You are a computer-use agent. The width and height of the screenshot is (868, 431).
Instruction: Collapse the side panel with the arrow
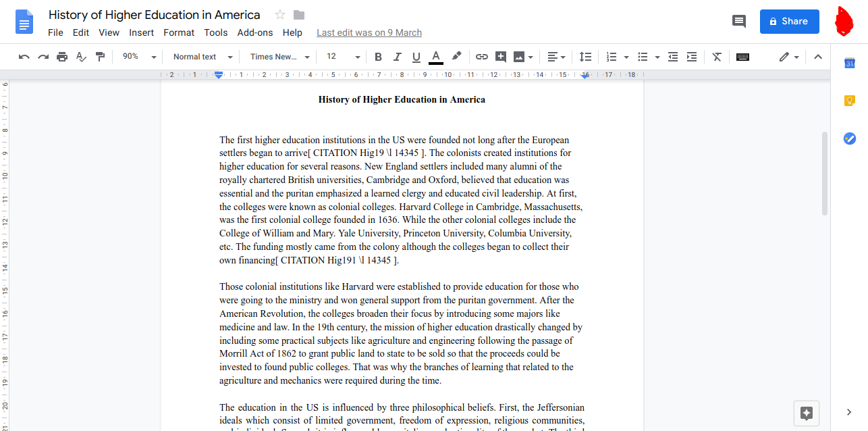click(850, 412)
